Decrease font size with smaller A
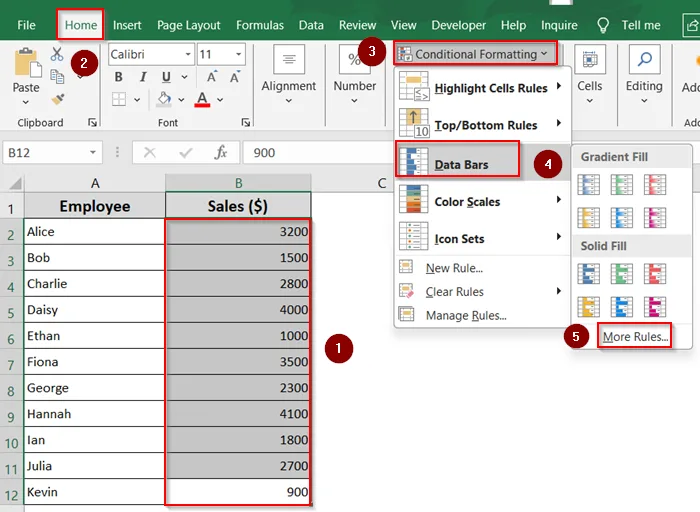This screenshot has height=512, width=700. point(235,77)
